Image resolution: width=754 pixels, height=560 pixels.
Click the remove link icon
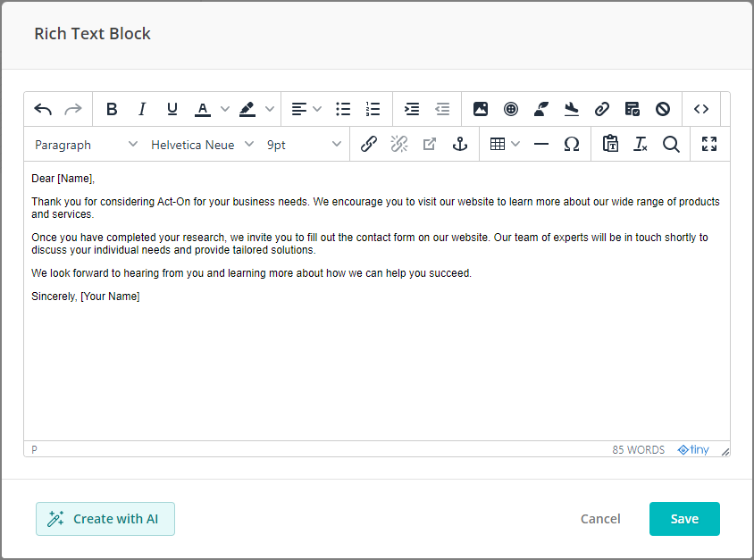[399, 144]
